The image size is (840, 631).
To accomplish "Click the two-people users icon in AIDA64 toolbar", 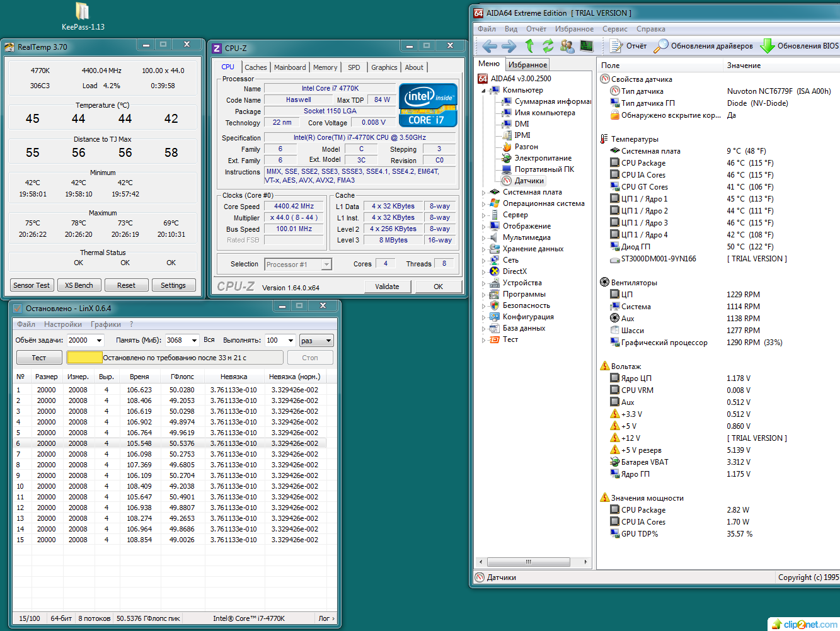I will [567, 46].
